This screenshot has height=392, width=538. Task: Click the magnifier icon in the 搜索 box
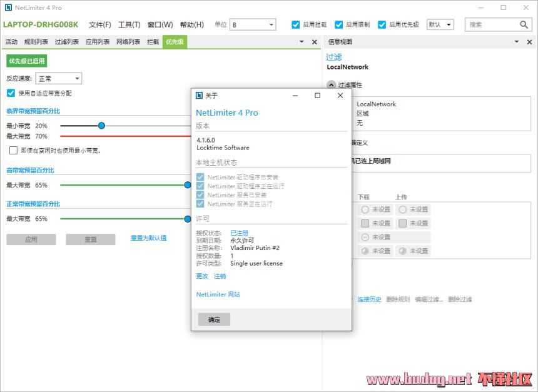pos(524,24)
